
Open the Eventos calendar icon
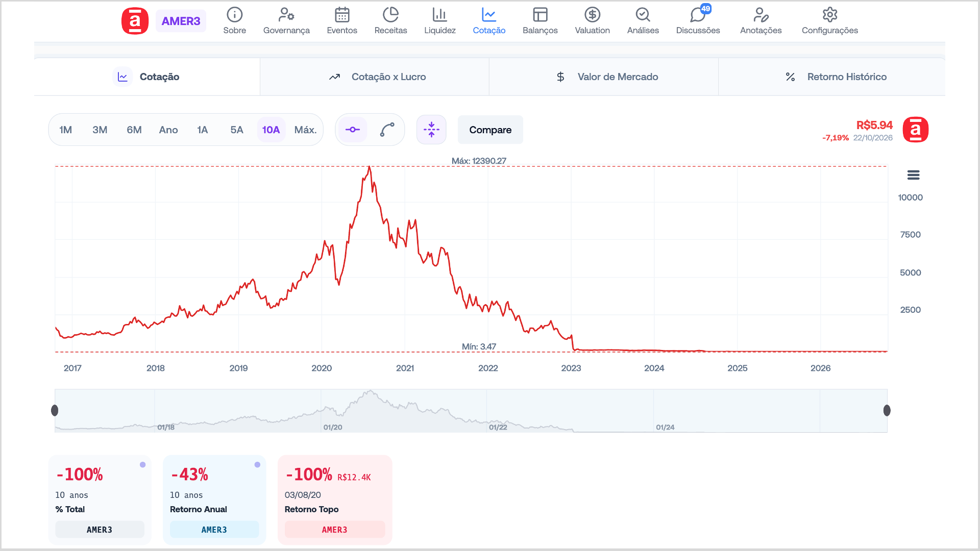342,15
